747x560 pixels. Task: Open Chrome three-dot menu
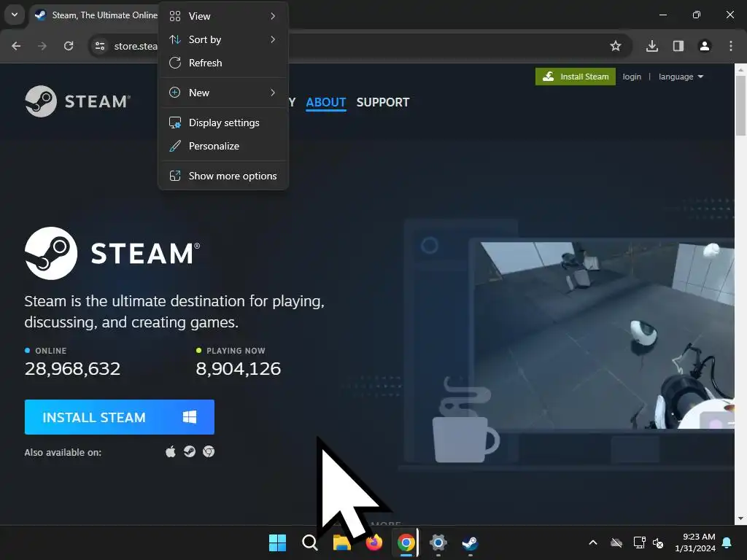(731, 46)
